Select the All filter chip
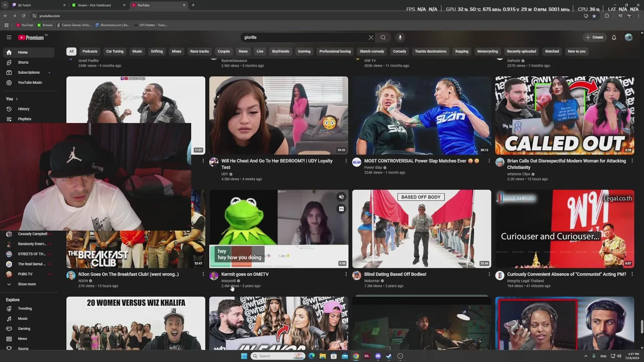The width and height of the screenshot is (644, 362). click(x=71, y=51)
